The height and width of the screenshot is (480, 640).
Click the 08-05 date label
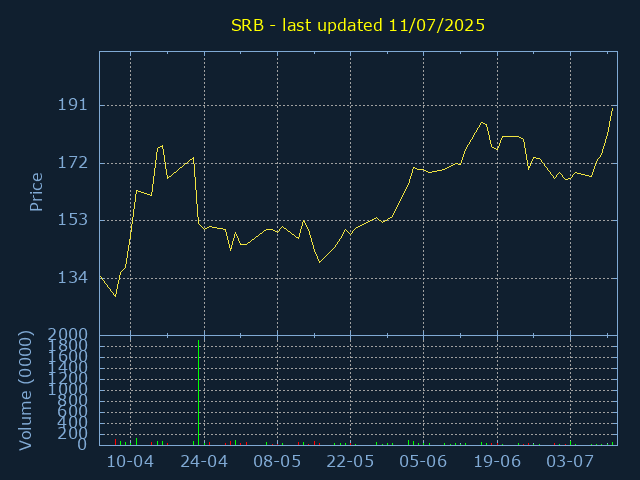[x=277, y=462]
